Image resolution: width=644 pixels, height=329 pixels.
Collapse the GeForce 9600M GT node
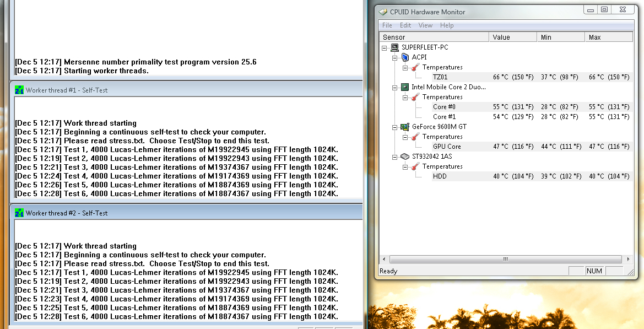tap(394, 127)
